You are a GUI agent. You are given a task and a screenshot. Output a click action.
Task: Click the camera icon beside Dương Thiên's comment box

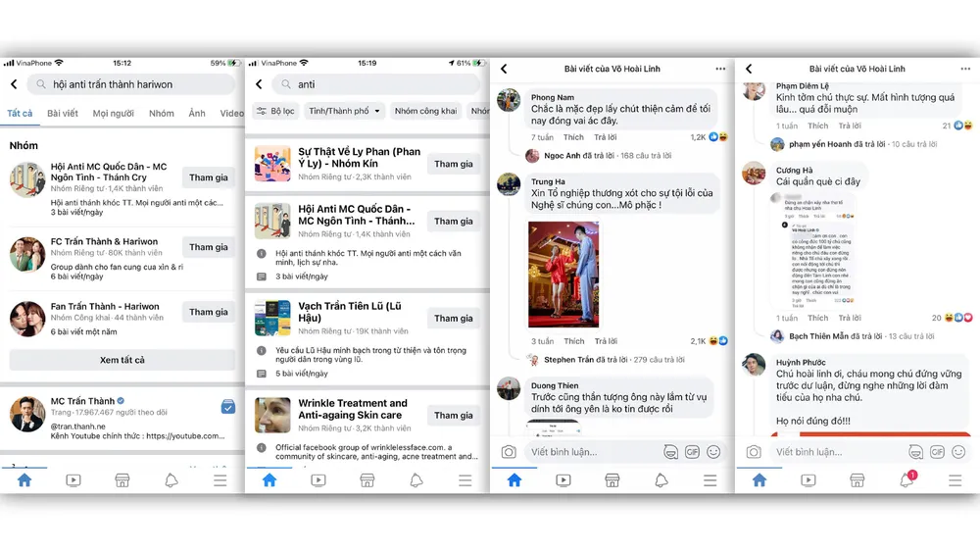tap(509, 452)
